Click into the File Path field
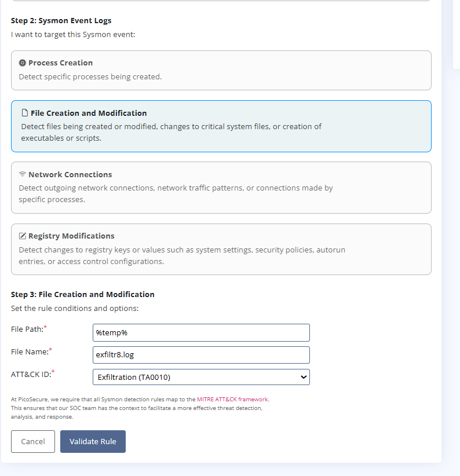Screen dimensions: 460x476 pyautogui.click(x=201, y=333)
